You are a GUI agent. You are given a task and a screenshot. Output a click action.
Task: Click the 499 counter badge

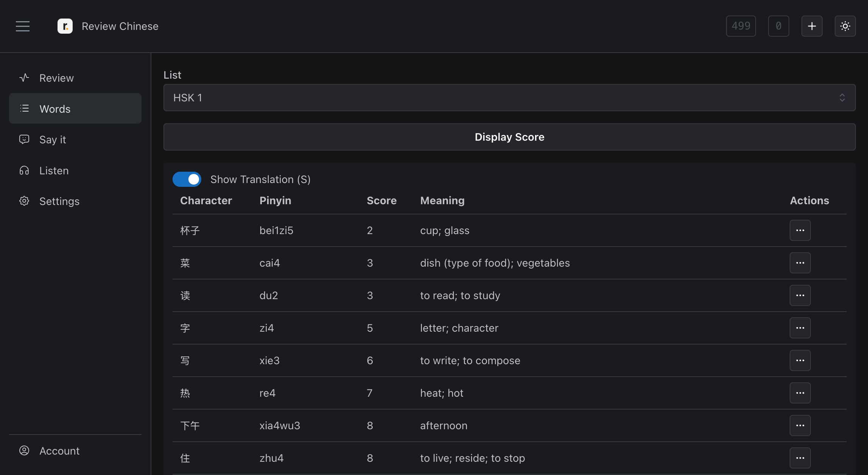tap(741, 26)
